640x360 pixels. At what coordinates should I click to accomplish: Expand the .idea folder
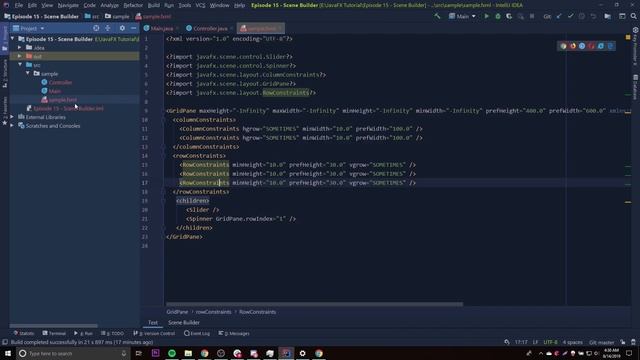20,47
